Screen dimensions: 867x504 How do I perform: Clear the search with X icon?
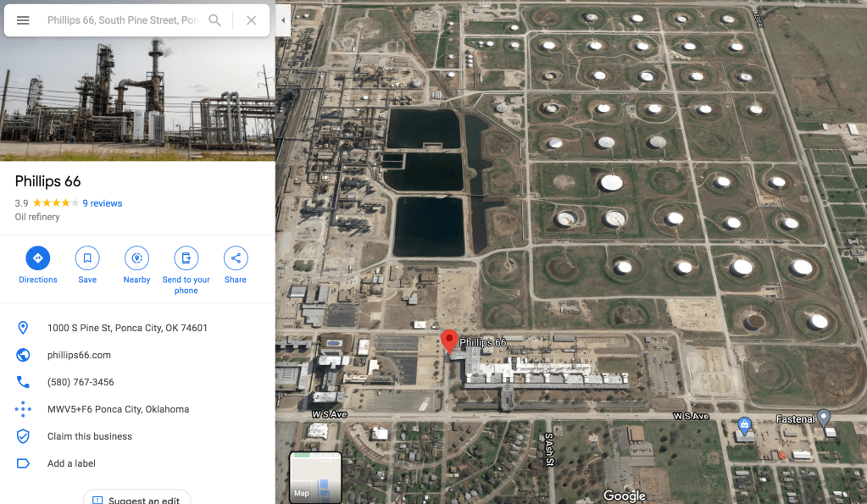(252, 20)
